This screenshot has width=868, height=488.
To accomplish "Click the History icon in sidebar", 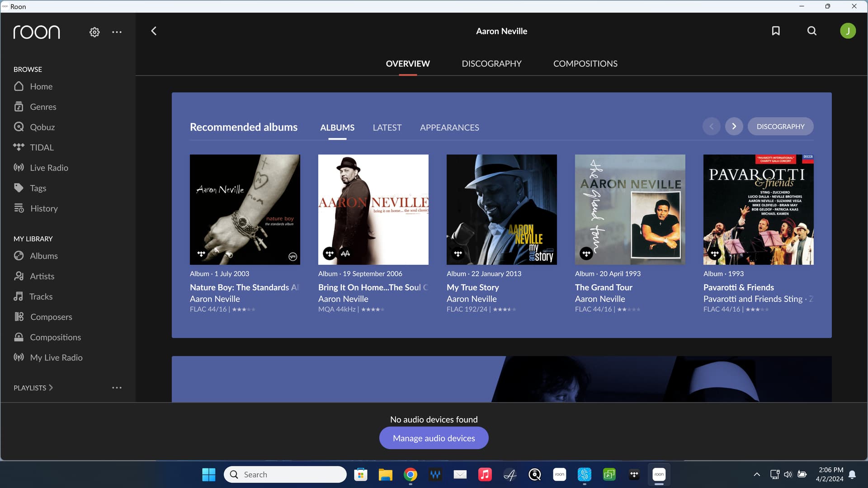I will point(19,208).
